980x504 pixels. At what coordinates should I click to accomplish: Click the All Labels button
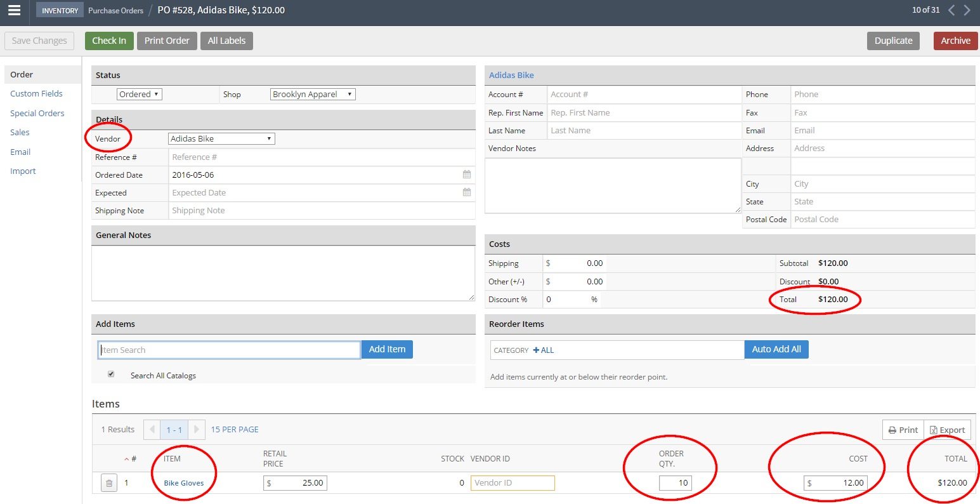(226, 41)
